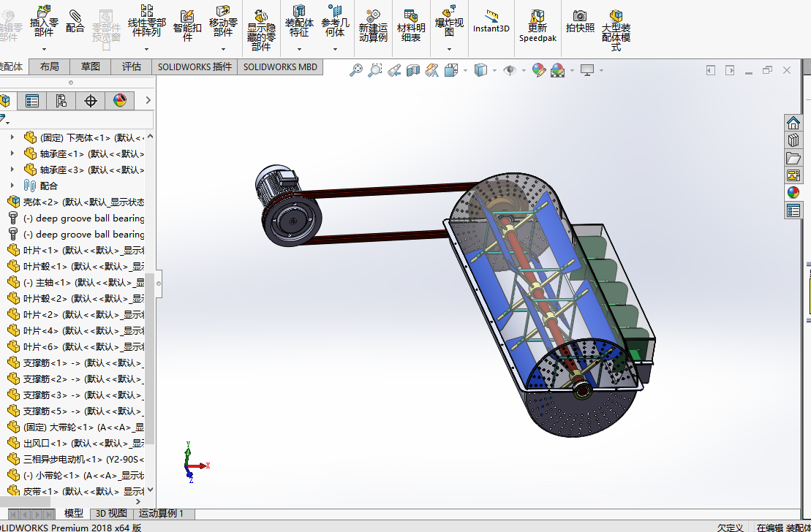The image size is (811, 532).
Task: Open the DimXpertManager crosshair tab
Action: pyautogui.click(x=91, y=100)
